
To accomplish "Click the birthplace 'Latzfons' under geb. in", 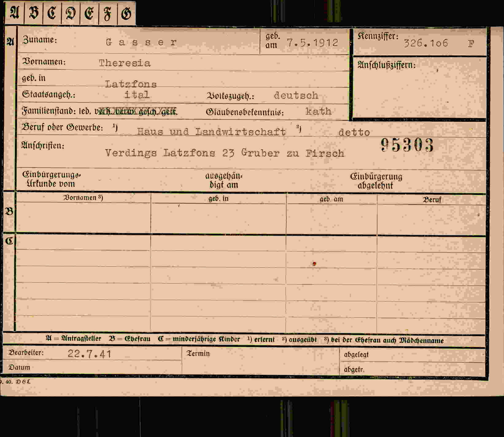I will (131, 84).
